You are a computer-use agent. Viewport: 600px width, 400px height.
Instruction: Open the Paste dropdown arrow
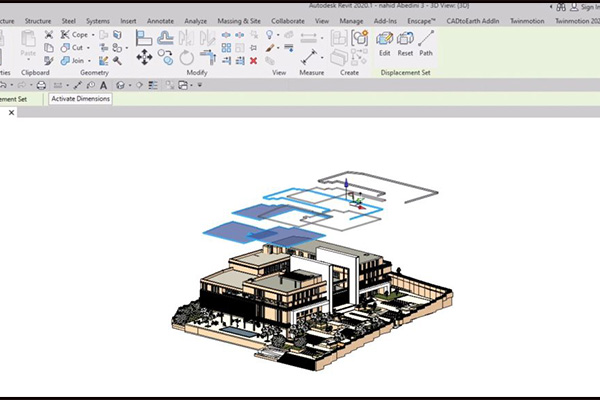tap(28, 60)
